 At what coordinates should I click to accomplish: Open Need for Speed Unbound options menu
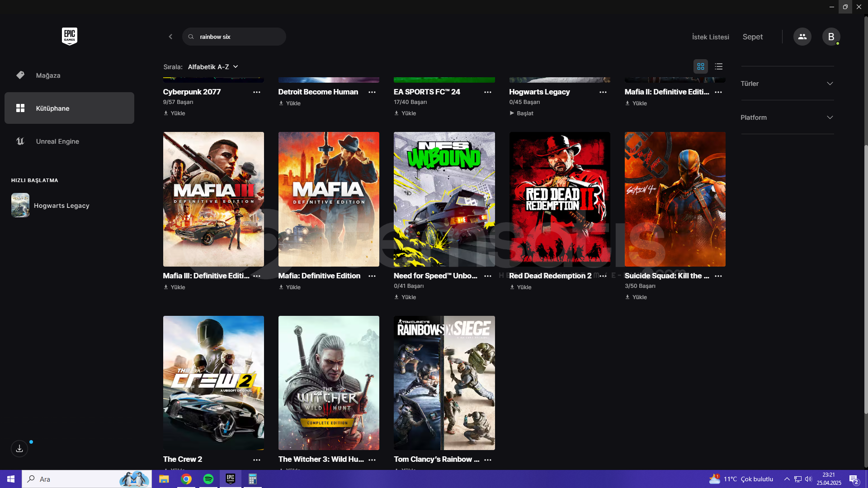[488, 276]
